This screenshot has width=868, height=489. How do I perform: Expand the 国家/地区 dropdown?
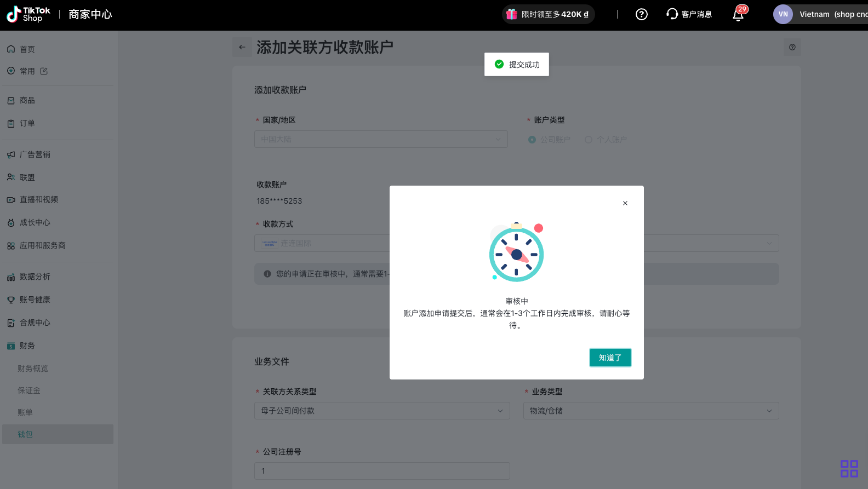(x=381, y=139)
